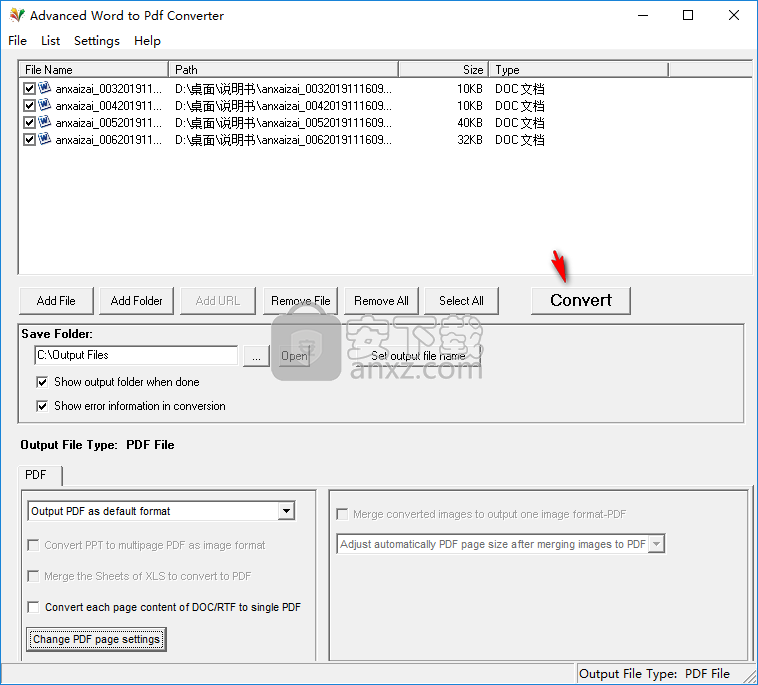Tick Merge the Sheets of XLS checkbox
The height and width of the screenshot is (685, 758).
tap(33, 576)
